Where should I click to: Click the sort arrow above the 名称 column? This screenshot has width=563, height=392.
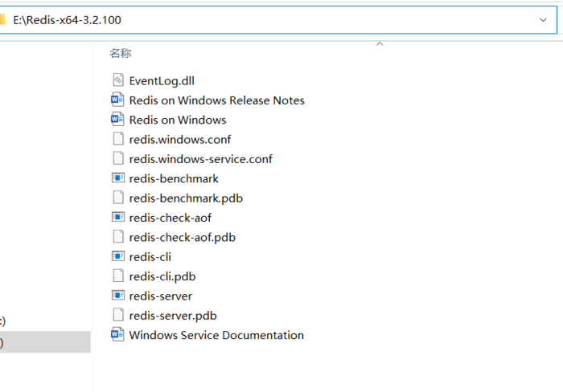click(x=380, y=43)
